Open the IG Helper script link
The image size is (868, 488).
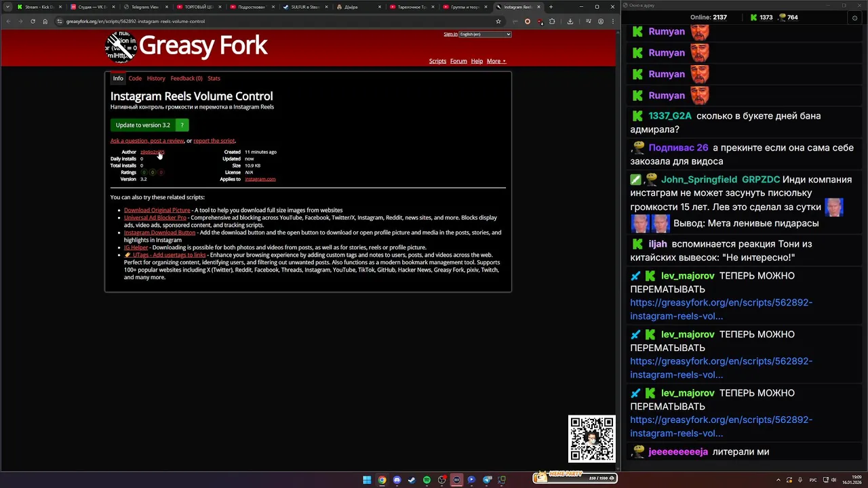pyautogui.click(x=136, y=247)
